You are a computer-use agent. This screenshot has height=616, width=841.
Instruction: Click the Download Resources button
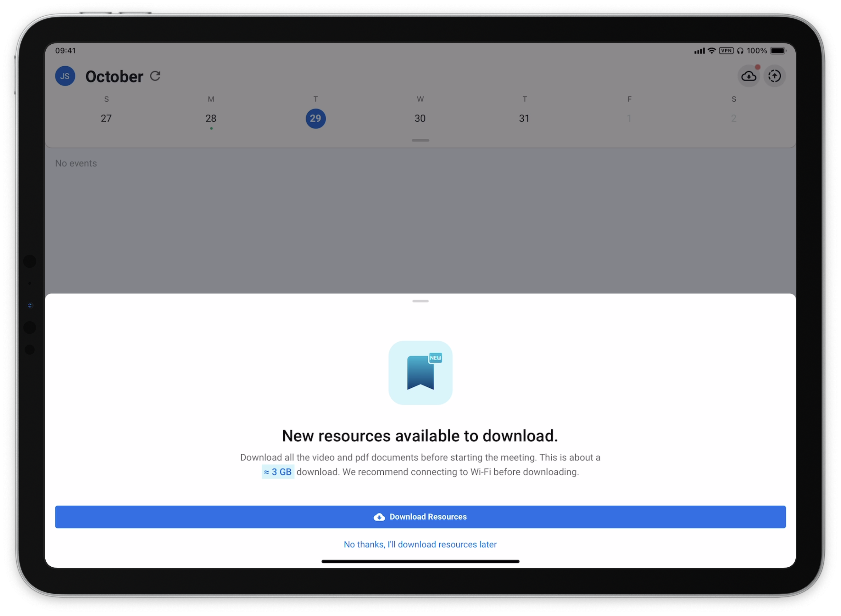click(420, 517)
